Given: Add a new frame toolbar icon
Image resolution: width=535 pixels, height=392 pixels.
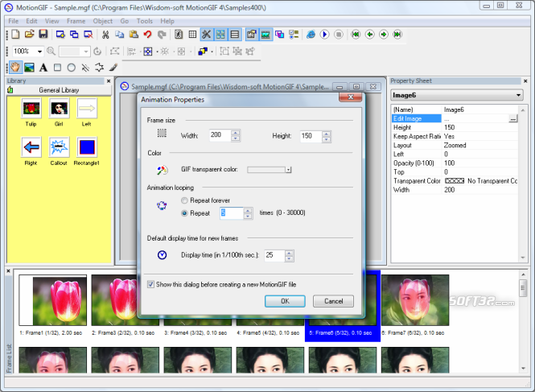Looking at the screenshot, I should pos(60,35).
